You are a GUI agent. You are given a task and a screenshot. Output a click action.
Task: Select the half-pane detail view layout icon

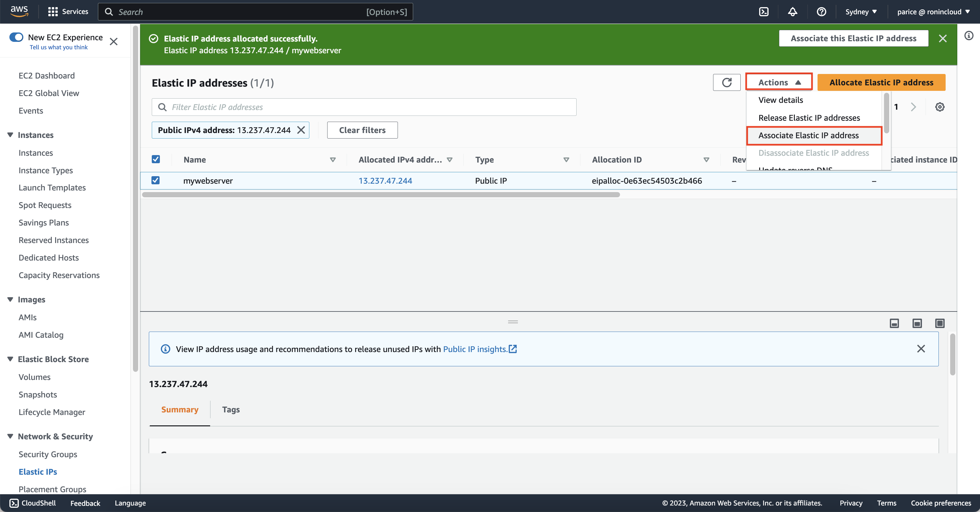click(x=917, y=323)
